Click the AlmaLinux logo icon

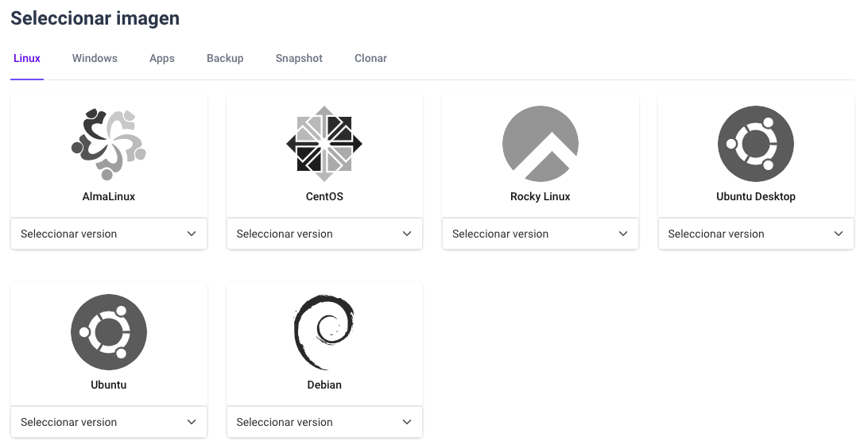pyautogui.click(x=109, y=144)
